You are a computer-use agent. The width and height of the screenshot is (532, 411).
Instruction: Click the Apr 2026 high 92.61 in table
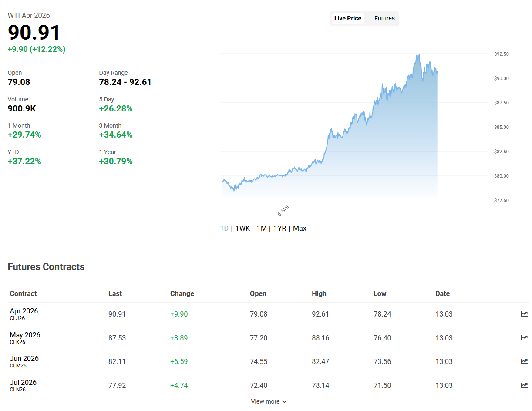coord(320,314)
